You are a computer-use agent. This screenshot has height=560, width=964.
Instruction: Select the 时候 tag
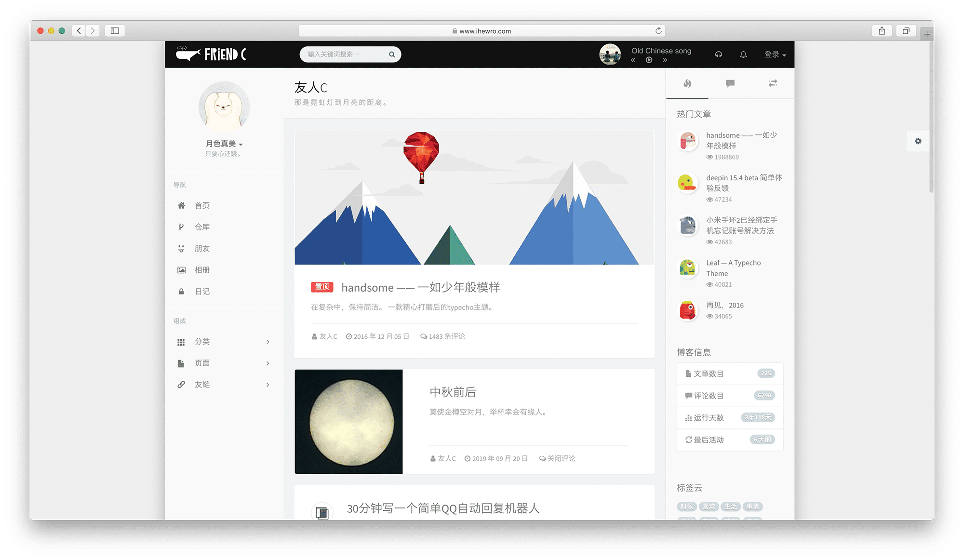tap(686, 507)
